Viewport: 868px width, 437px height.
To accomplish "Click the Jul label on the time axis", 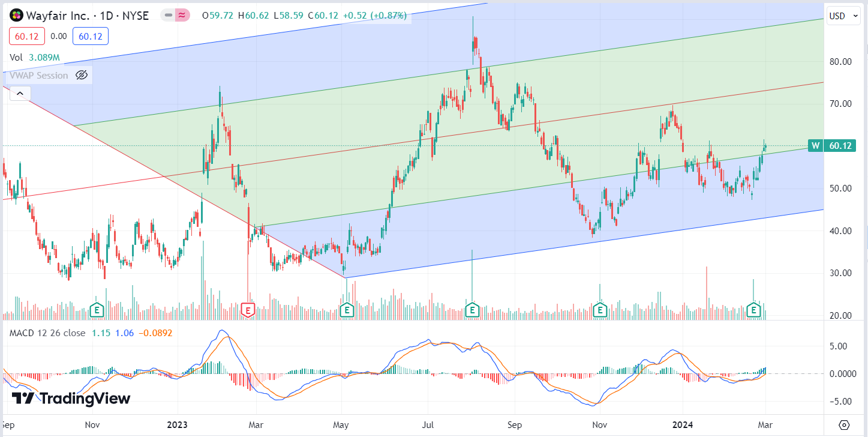I will (428, 425).
